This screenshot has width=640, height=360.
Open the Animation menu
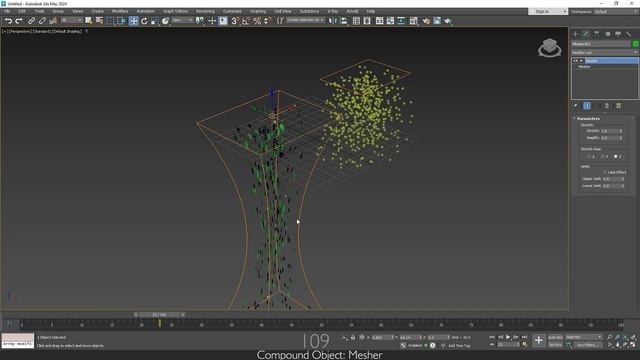[x=145, y=11]
